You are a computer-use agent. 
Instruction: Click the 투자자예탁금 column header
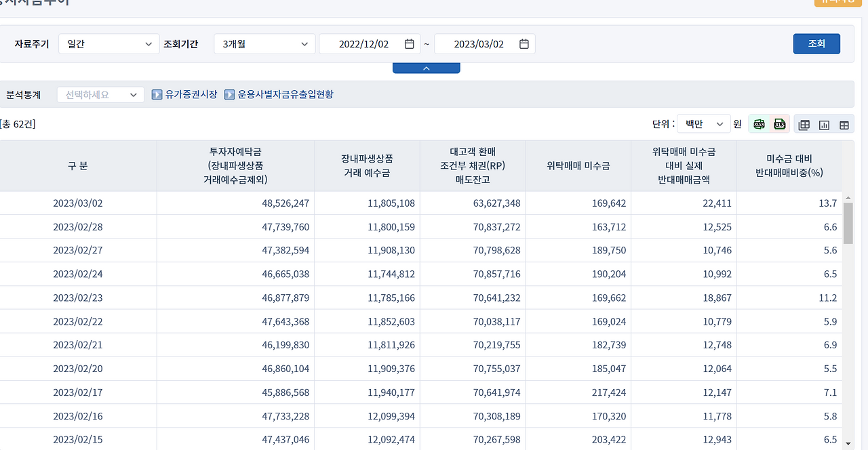click(x=235, y=166)
